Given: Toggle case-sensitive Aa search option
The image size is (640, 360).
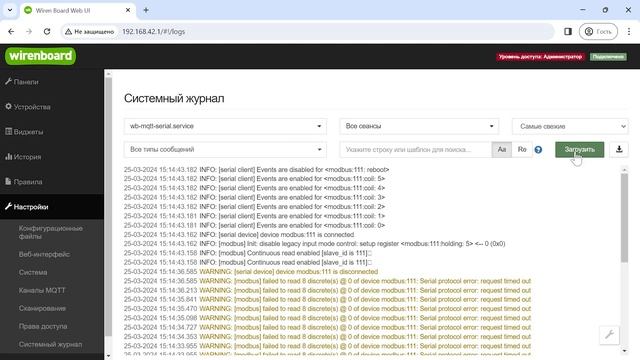Looking at the screenshot, I should (502, 149).
